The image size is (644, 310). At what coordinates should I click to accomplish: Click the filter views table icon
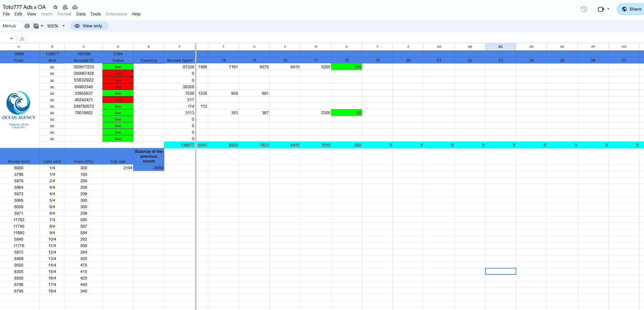coord(36,26)
